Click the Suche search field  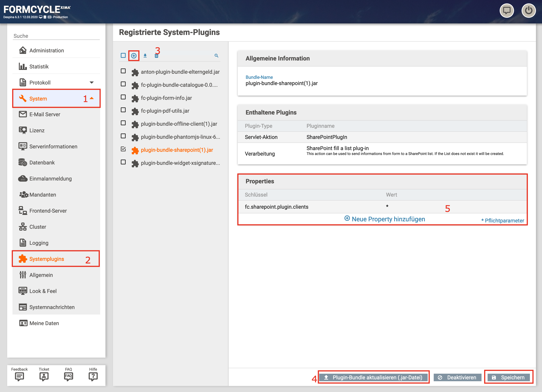[56, 36]
